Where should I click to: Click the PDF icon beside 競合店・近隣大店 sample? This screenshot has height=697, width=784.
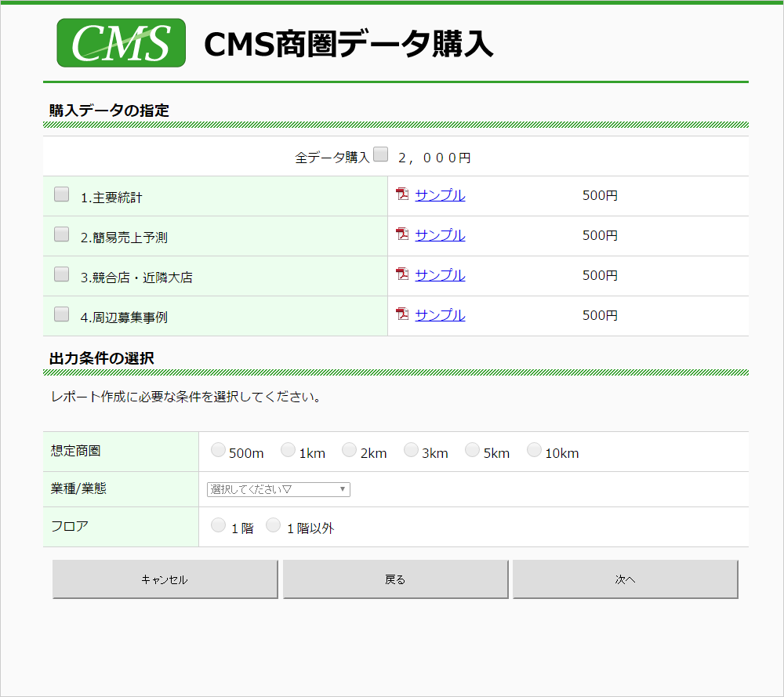click(402, 275)
